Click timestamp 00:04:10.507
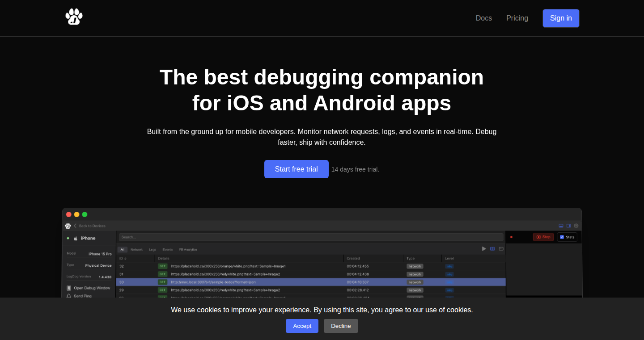This screenshot has height=340, width=644. [358, 282]
